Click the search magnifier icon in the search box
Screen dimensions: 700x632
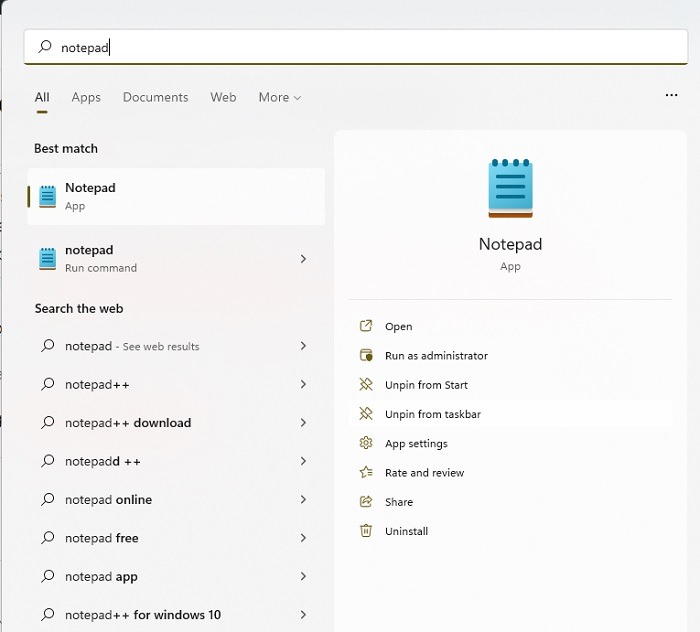45,46
